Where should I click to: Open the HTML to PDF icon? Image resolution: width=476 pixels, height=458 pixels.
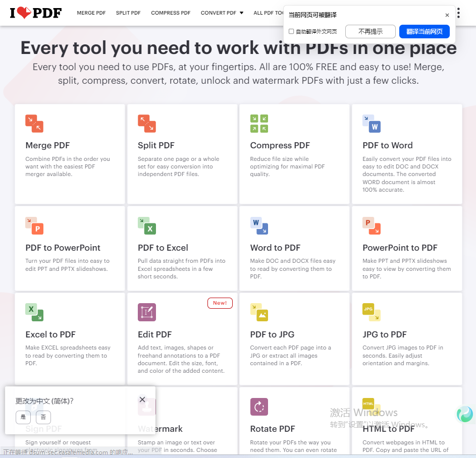tap(372, 407)
